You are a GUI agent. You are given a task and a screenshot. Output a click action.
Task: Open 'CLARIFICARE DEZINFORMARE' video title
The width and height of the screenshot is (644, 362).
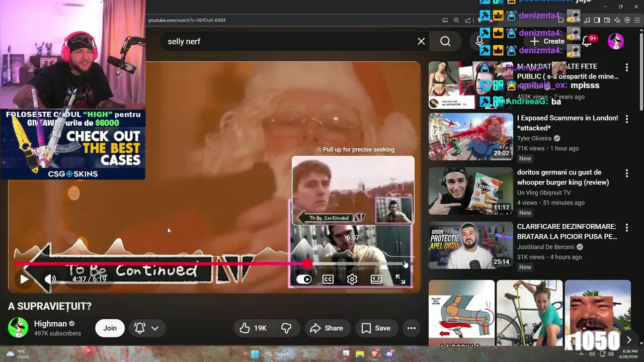click(x=567, y=232)
